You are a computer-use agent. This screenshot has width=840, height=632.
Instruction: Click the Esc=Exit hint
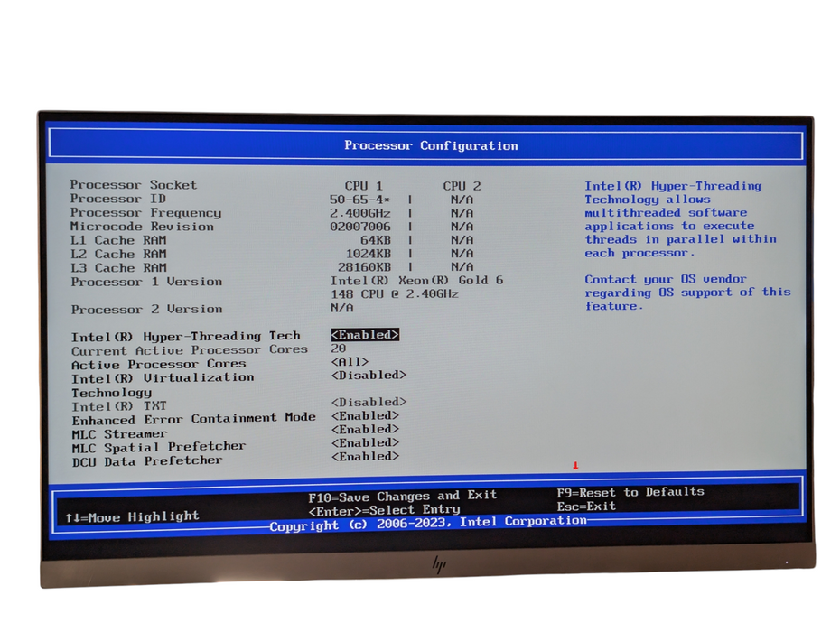[x=586, y=507]
